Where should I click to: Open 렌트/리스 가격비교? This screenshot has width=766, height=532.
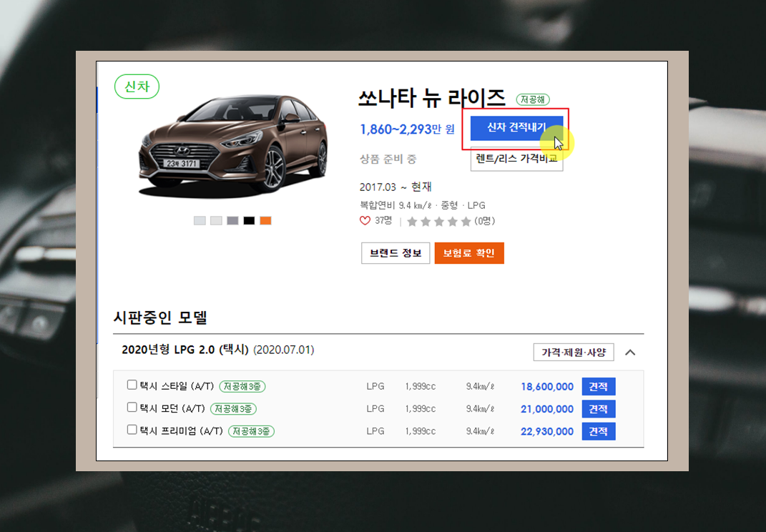click(516, 159)
